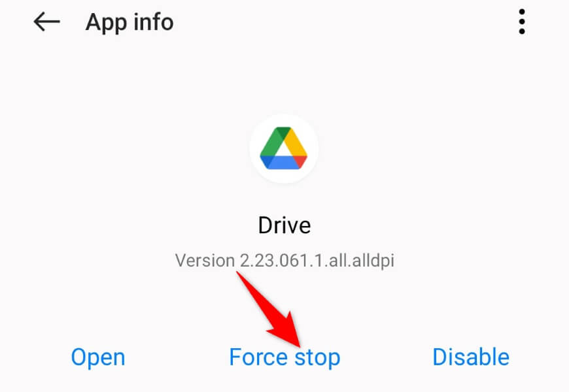This screenshot has height=392, width=569.
Task: Open the Drive app
Action: coord(98,357)
